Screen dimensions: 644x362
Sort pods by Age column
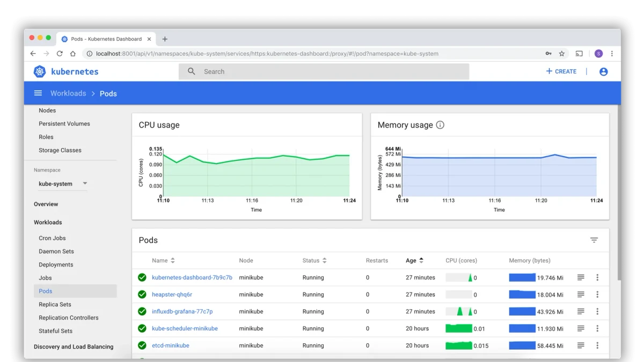point(415,261)
